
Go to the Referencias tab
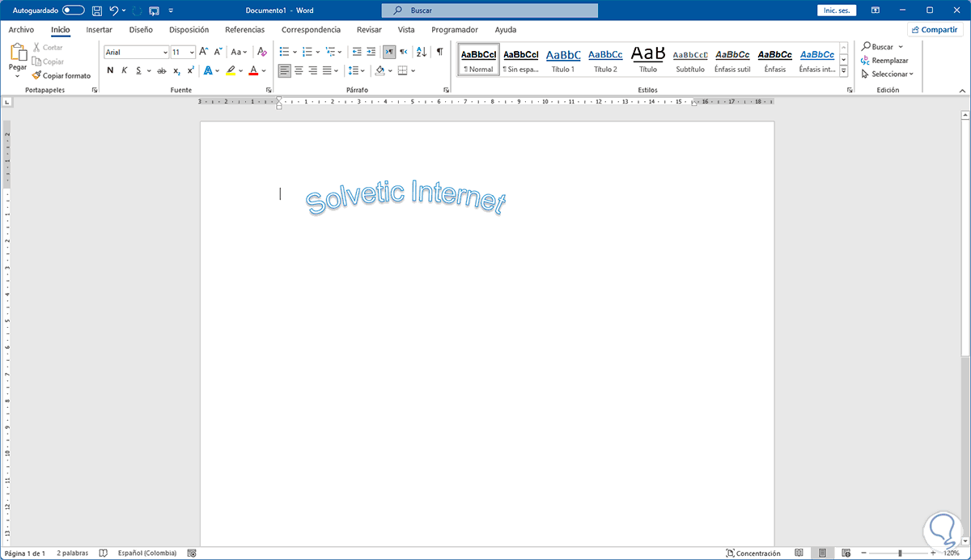pos(244,29)
